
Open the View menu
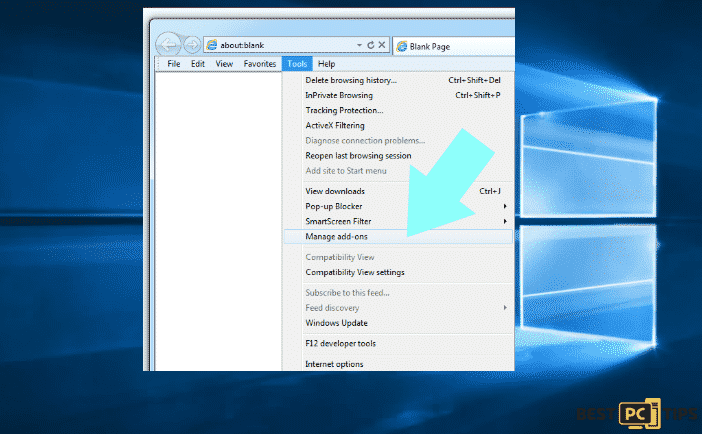pos(224,64)
